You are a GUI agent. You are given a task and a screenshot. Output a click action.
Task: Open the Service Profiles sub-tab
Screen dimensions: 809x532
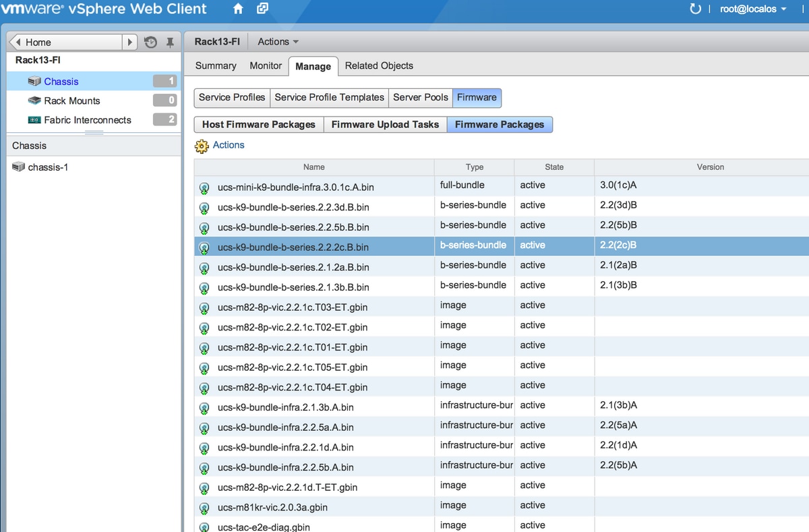pyautogui.click(x=232, y=98)
